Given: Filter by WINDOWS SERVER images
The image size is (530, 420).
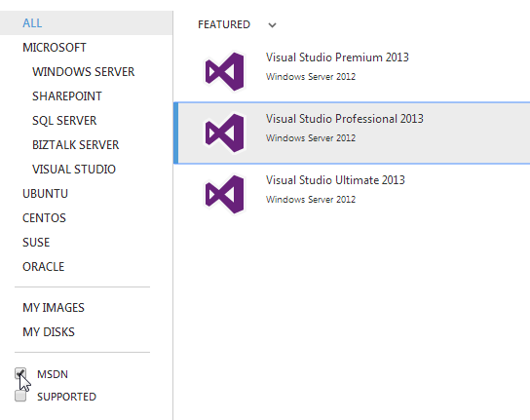Looking at the screenshot, I should (x=83, y=72).
